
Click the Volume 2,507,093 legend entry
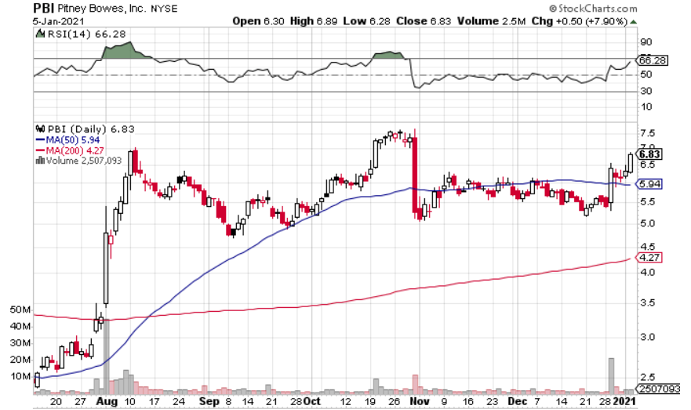84,161
